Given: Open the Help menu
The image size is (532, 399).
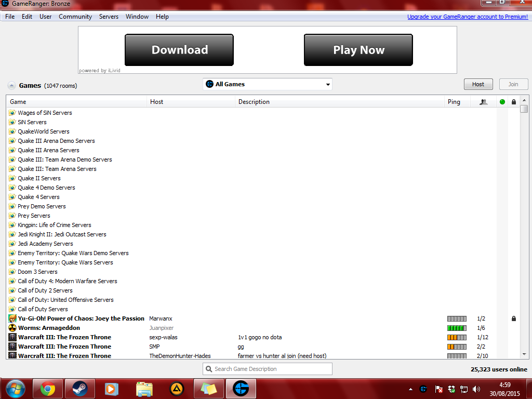Looking at the screenshot, I should pyautogui.click(x=162, y=17).
